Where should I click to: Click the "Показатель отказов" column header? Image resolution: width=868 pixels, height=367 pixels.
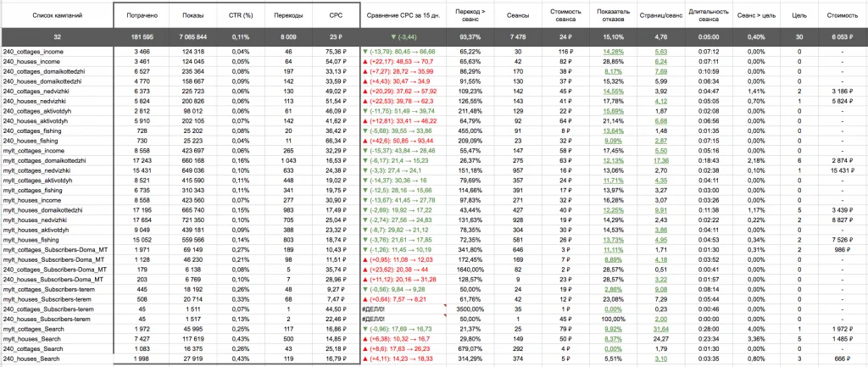point(598,16)
